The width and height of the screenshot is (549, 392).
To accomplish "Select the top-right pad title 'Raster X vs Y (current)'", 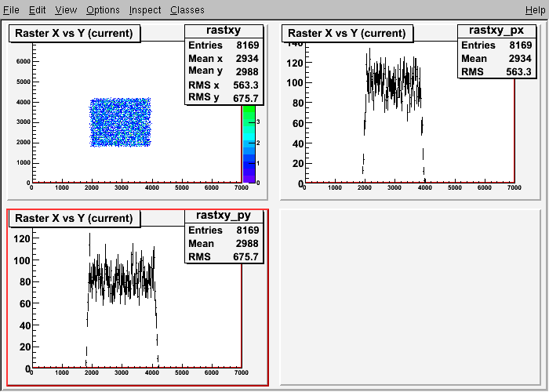I will [347, 33].
